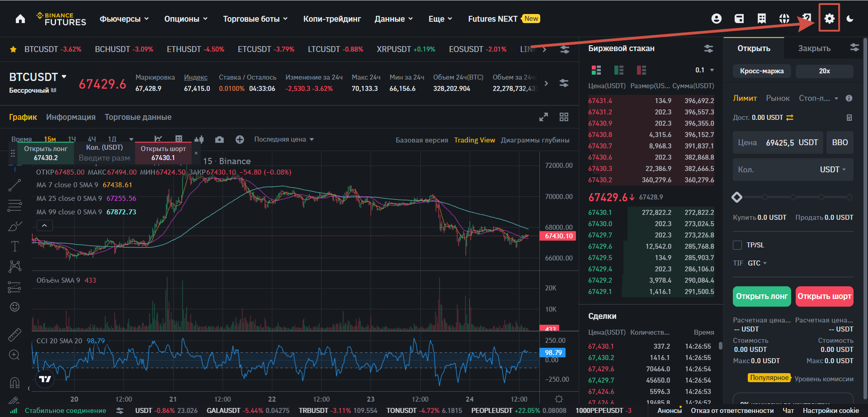
Task: Open the 20x leverage button
Action: [x=824, y=71]
